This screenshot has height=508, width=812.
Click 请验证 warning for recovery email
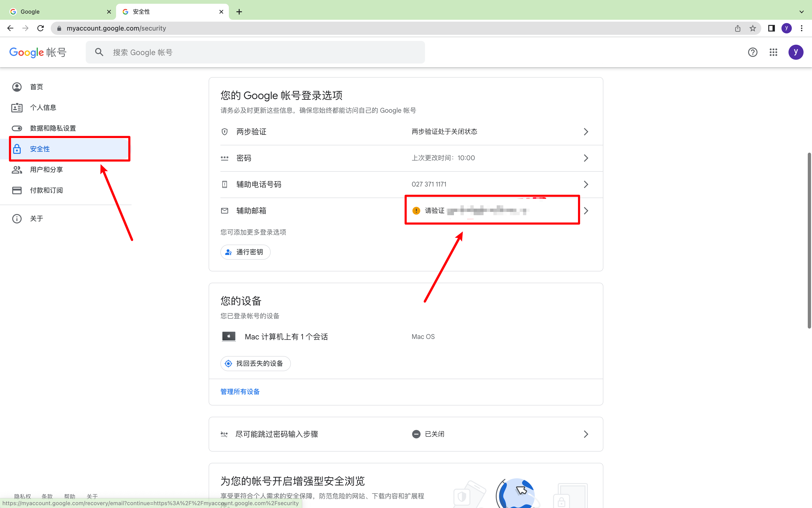434,211
